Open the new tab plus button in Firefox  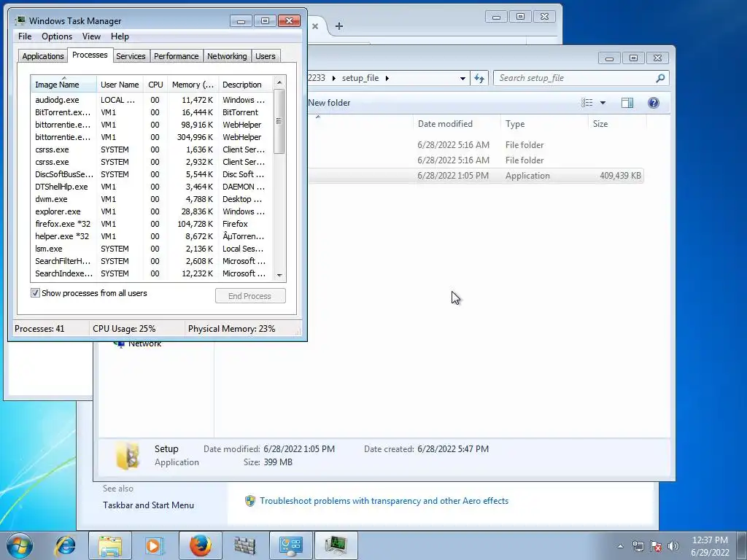(x=338, y=26)
